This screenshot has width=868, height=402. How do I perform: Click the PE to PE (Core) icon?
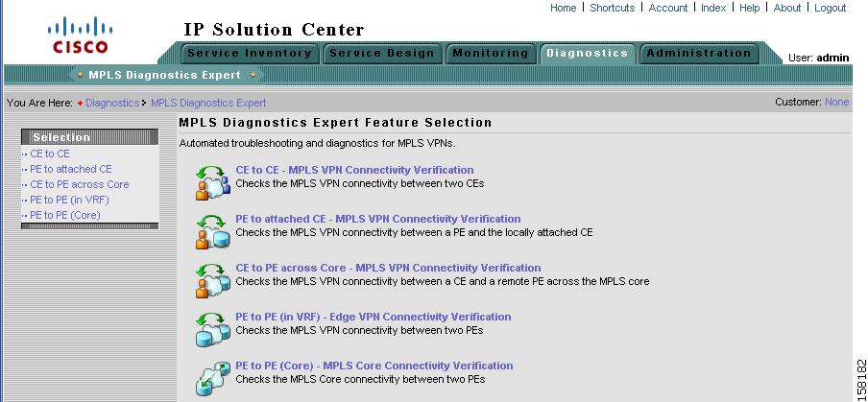tap(212, 378)
